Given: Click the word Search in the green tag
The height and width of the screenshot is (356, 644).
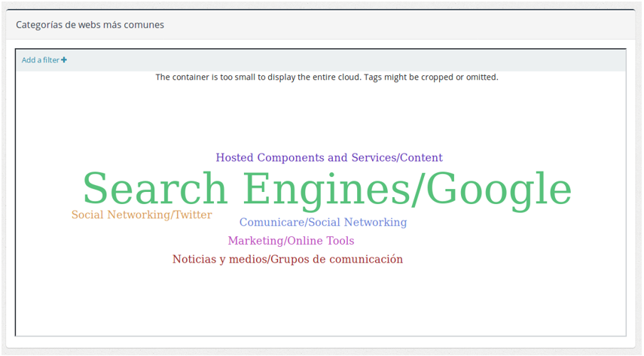Looking at the screenshot, I should pyautogui.click(x=154, y=189).
